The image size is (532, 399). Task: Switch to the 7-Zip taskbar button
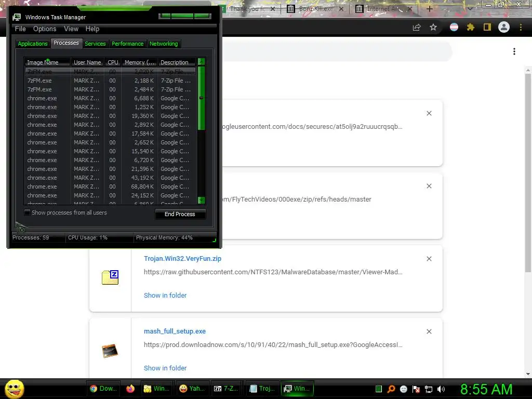[x=226, y=389]
